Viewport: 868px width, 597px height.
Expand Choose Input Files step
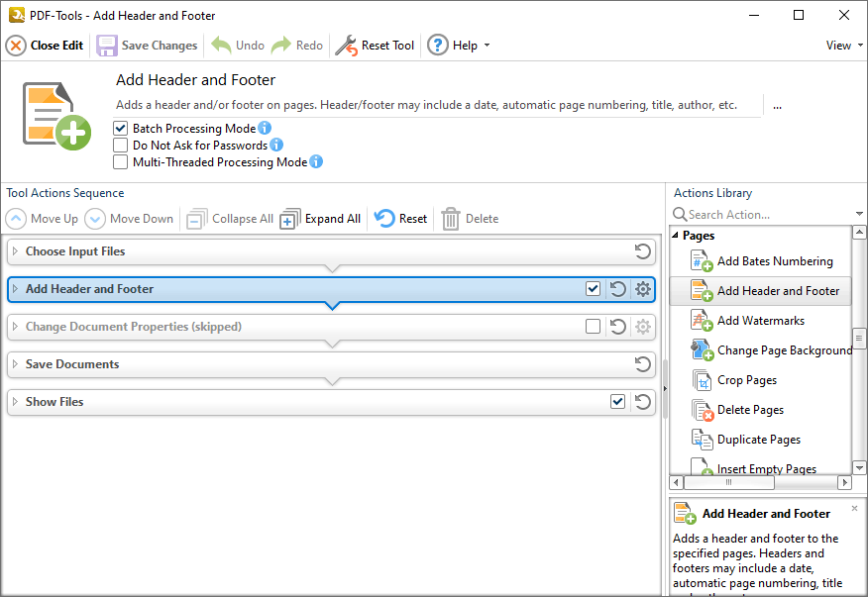[x=16, y=251]
